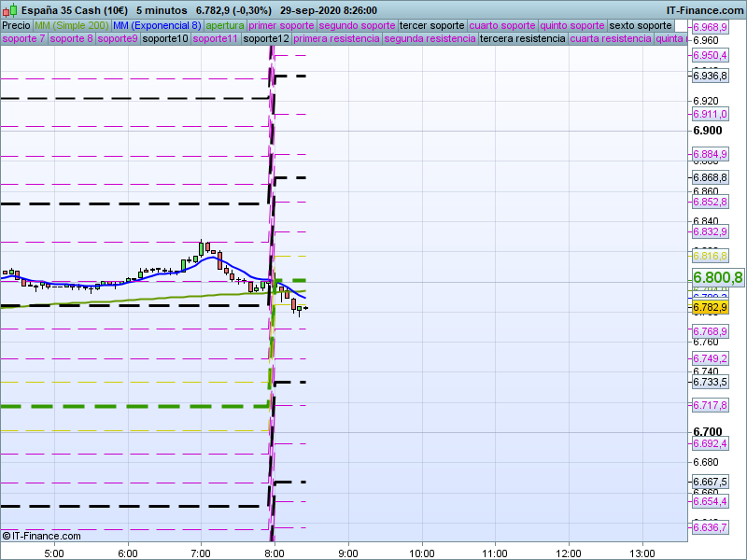Click the highlighted 6.782,9 current price tag
Screen dimensions: 747x560
click(710, 307)
